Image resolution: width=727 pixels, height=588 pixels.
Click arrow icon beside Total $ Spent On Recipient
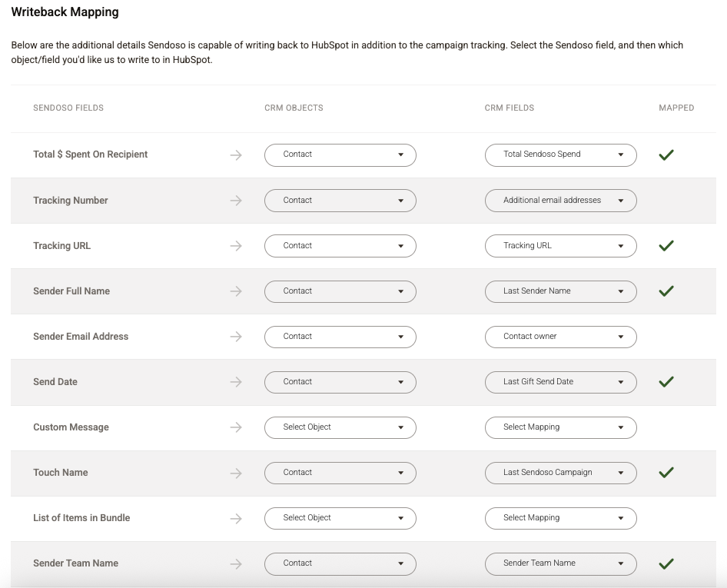pos(236,155)
